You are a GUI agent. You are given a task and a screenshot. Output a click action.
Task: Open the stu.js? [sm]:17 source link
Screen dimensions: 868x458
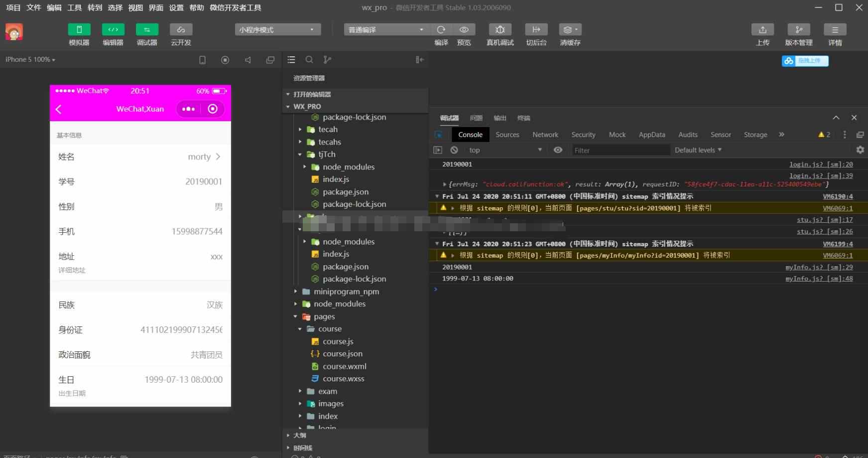(x=825, y=220)
